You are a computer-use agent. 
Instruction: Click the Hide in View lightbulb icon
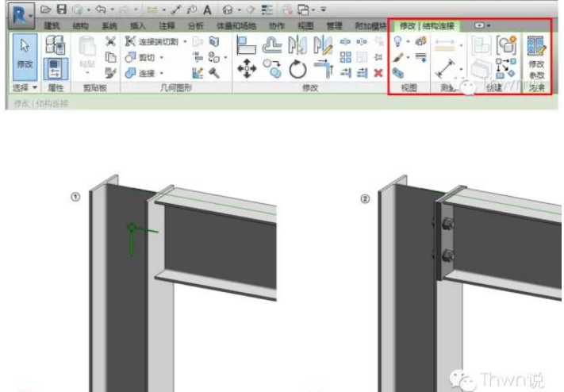click(x=398, y=41)
